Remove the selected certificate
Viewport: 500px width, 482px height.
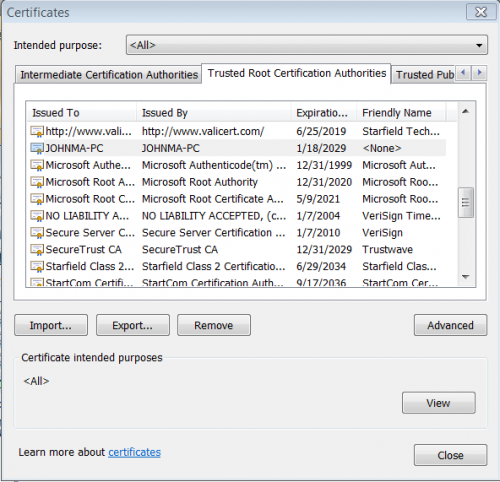pos(214,325)
